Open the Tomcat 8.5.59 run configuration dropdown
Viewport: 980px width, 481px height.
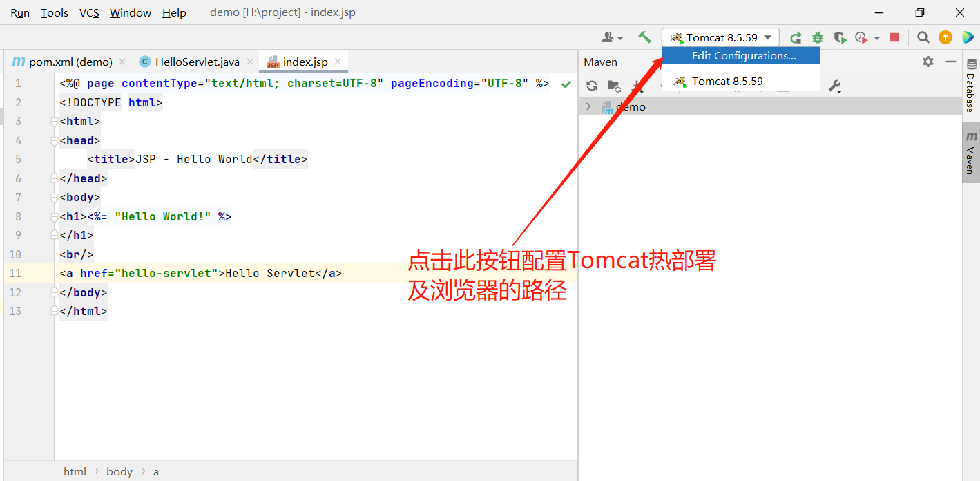720,37
